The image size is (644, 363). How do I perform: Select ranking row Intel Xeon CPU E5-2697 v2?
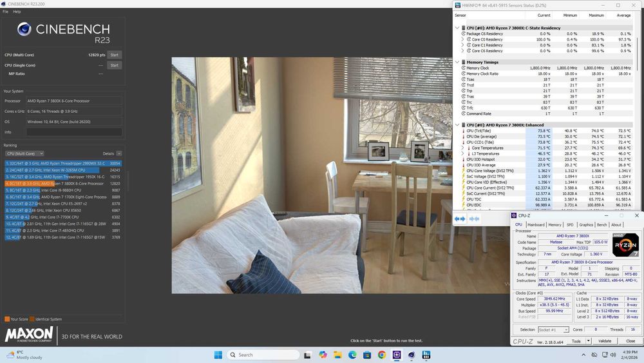click(x=63, y=204)
